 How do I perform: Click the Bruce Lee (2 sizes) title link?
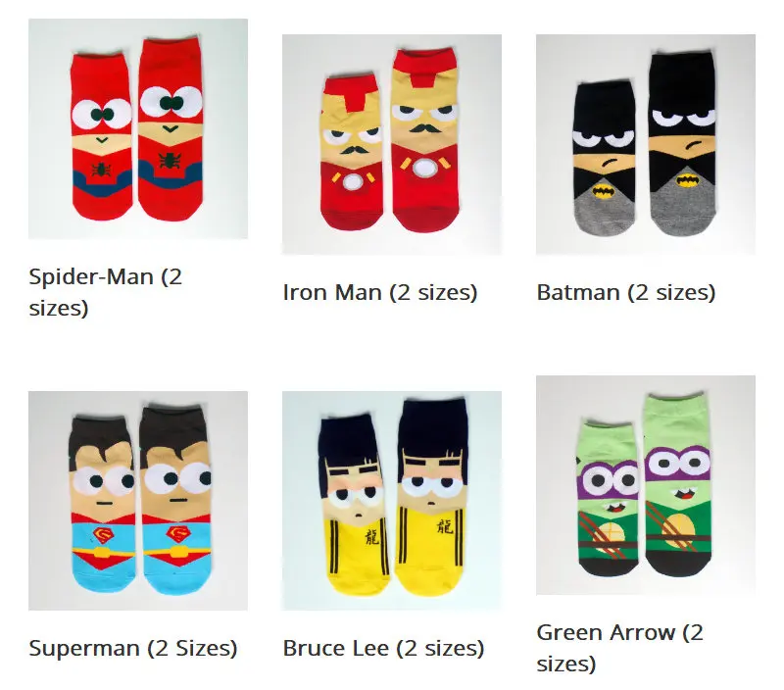pyautogui.click(x=383, y=648)
